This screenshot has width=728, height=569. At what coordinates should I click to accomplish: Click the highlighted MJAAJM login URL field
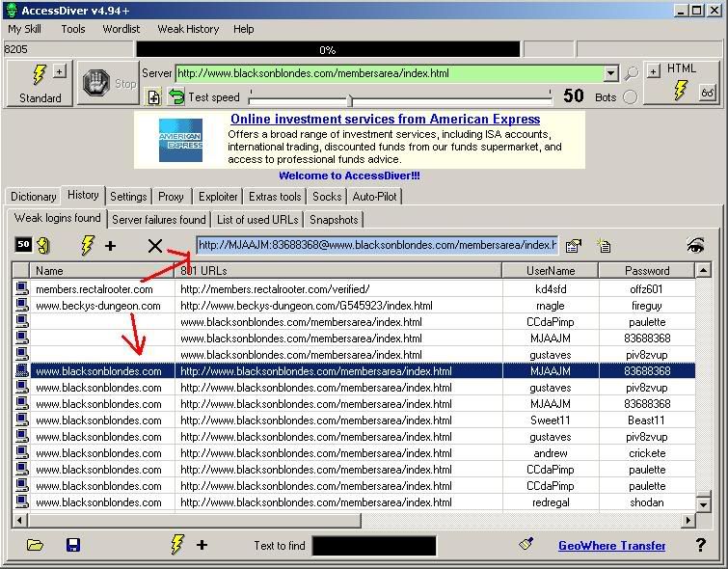coord(377,245)
